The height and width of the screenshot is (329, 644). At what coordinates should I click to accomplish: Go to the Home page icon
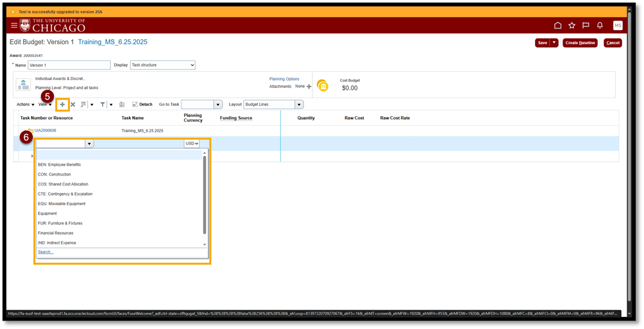pyautogui.click(x=557, y=26)
